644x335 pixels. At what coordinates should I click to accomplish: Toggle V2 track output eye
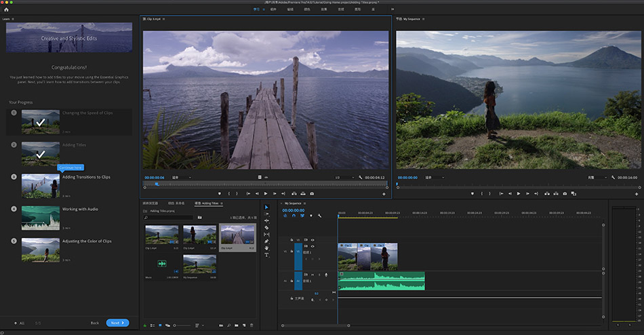coord(313,240)
